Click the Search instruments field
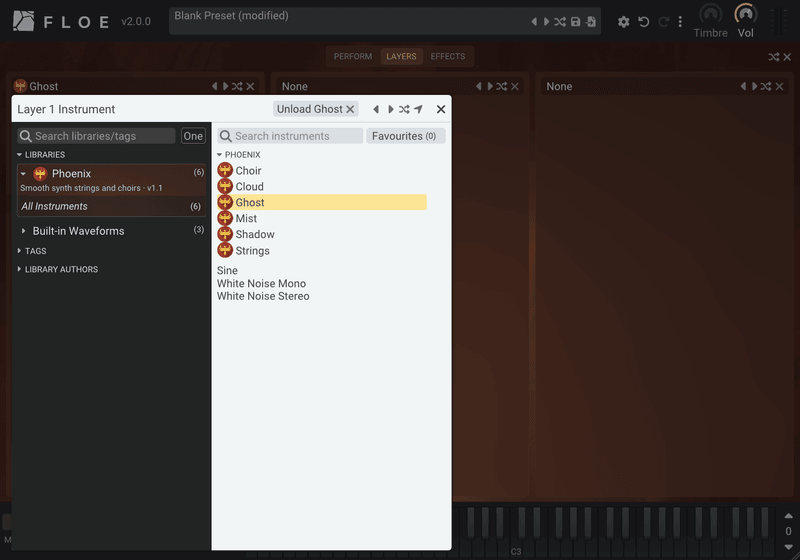This screenshot has height=560, width=800. click(290, 136)
